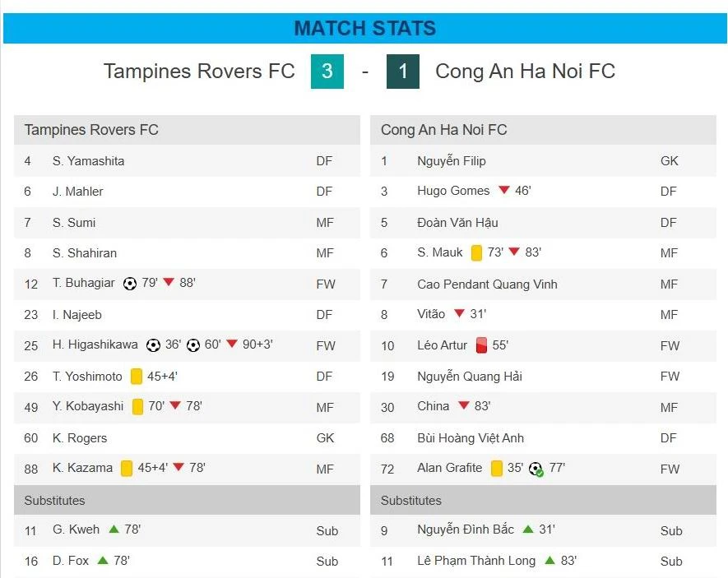Click Alan Grafite's goal icon
The height and width of the screenshot is (578, 728).
pyautogui.click(x=536, y=469)
